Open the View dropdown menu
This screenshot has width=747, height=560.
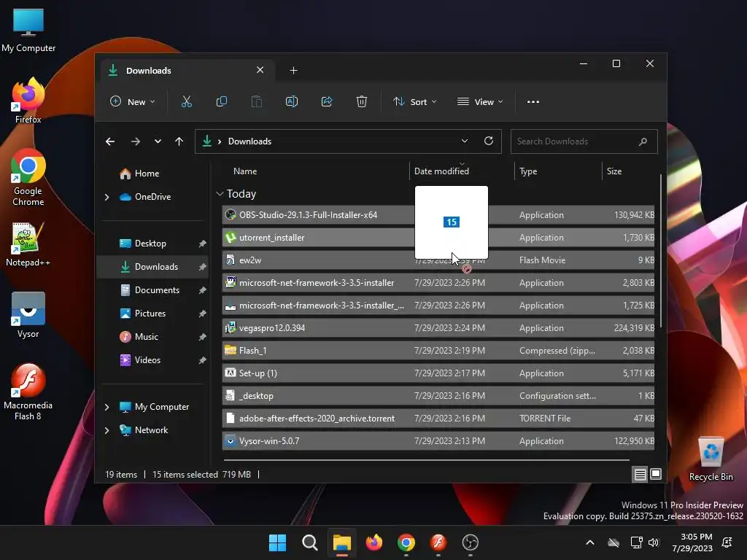pyautogui.click(x=480, y=101)
